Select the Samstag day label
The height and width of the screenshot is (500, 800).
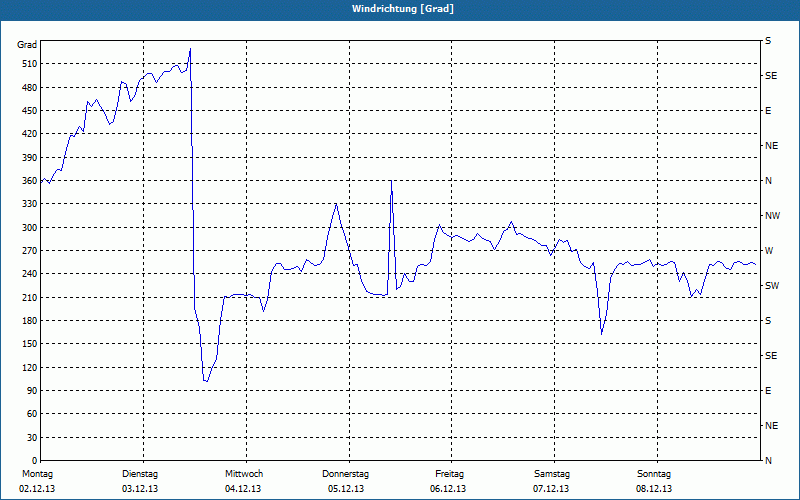click(x=552, y=474)
